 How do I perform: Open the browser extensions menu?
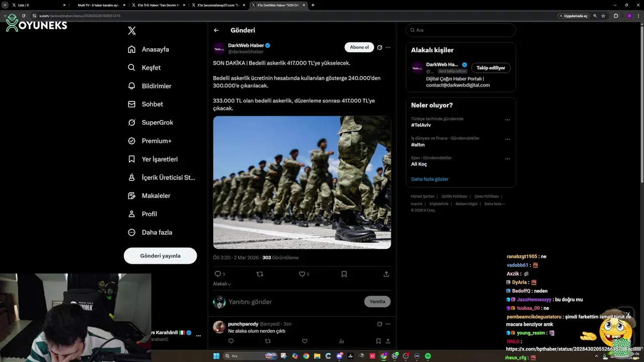tap(616, 16)
